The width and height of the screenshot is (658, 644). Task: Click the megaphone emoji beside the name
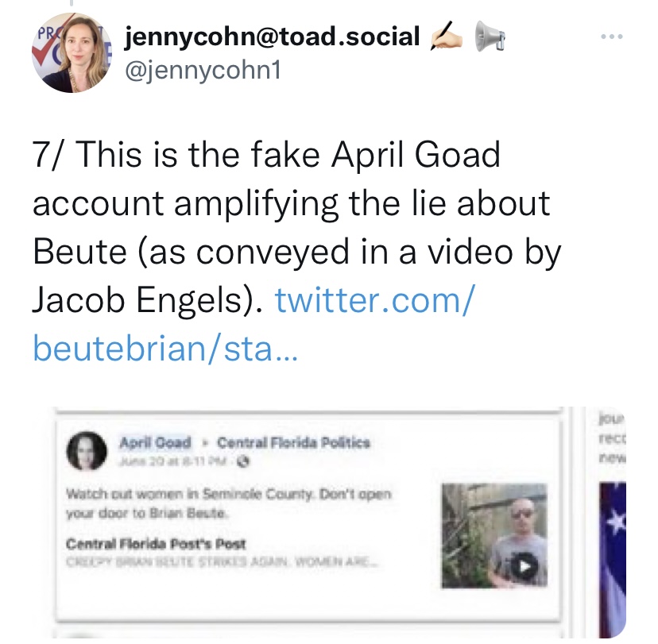click(x=490, y=37)
